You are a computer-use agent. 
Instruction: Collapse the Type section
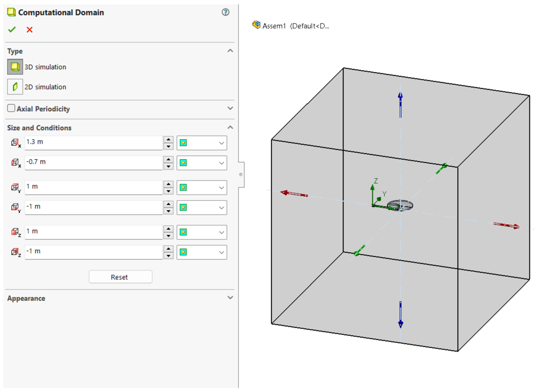(x=230, y=51)
